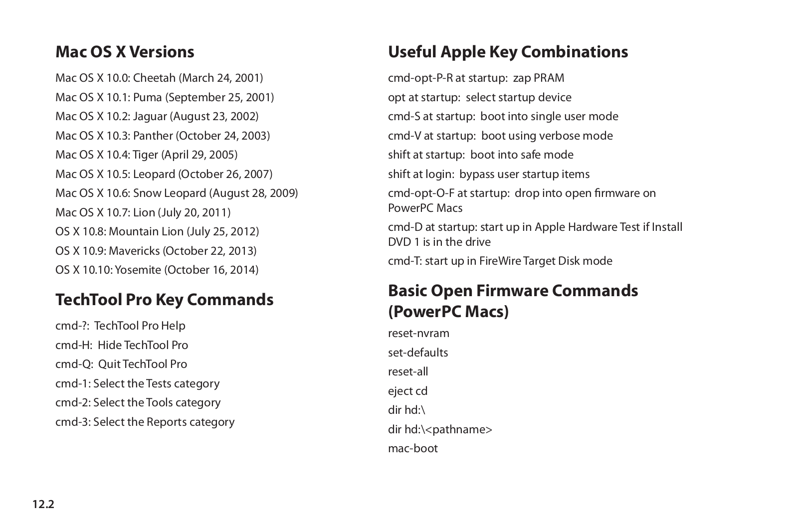
Task: Select the Mac OS X 10.0 Cheetah line
Action: (x=159, y=78)
